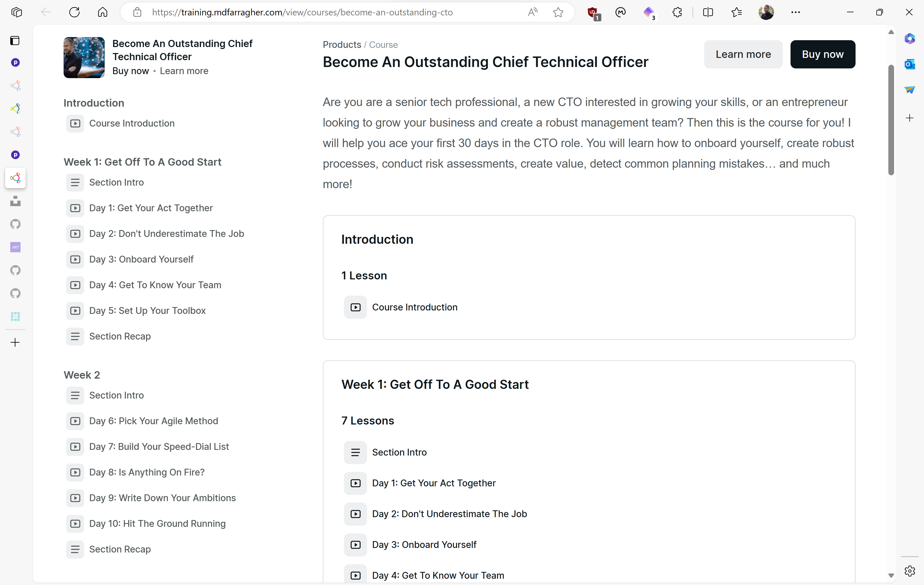Screen dimensions: 924x585
Task: Go to the browser Home icon
Action: [102, 12]
